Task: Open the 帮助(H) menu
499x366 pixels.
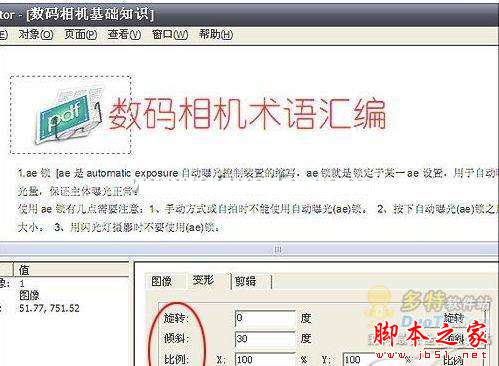Action: [216, 34]
